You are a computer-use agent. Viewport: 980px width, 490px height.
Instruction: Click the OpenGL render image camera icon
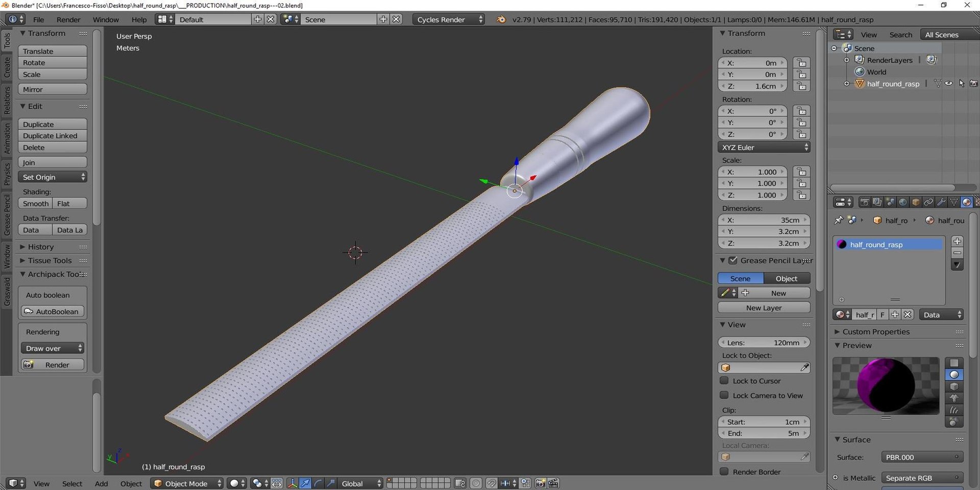click(x=541, y=483)
